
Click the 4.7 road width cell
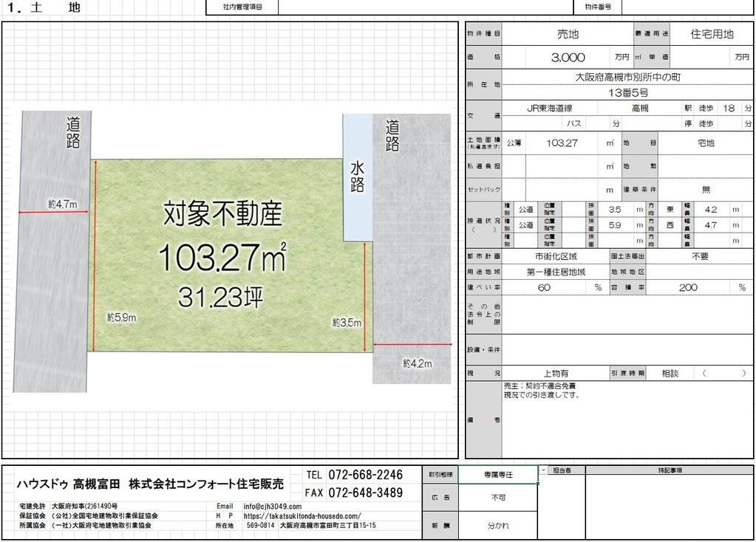coord(711,225)
